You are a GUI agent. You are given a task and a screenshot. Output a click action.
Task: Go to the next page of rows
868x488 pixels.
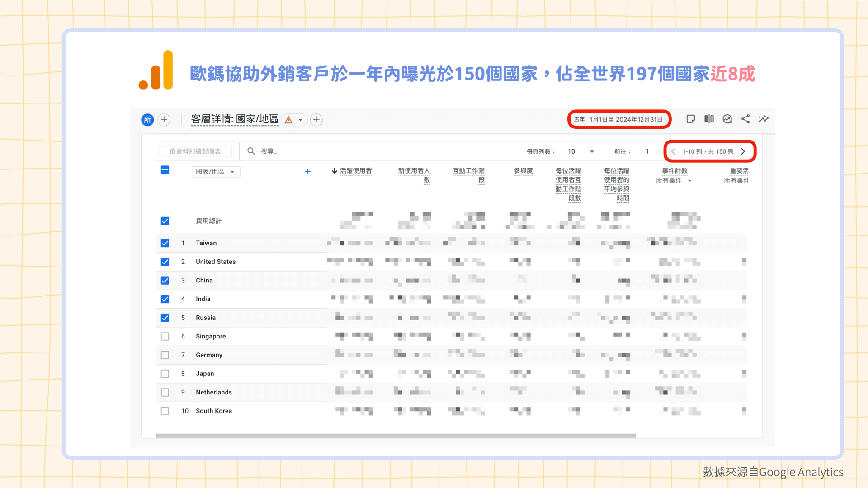click(x=743, y=151)
